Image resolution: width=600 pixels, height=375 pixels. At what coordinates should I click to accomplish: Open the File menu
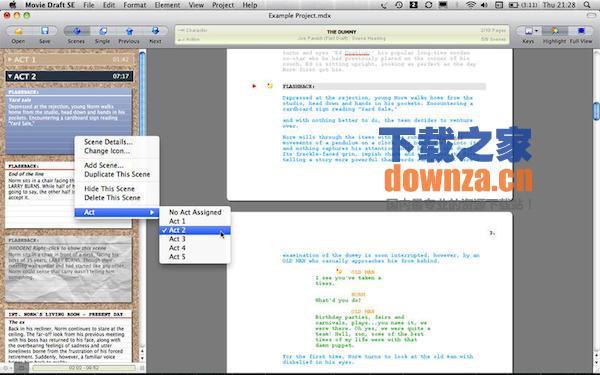point(89,5)
